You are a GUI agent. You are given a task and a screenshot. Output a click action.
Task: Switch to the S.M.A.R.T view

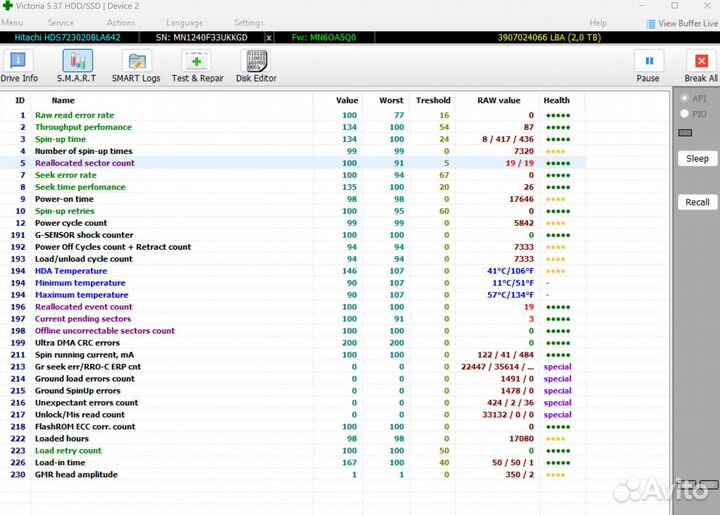click(76, 66)
